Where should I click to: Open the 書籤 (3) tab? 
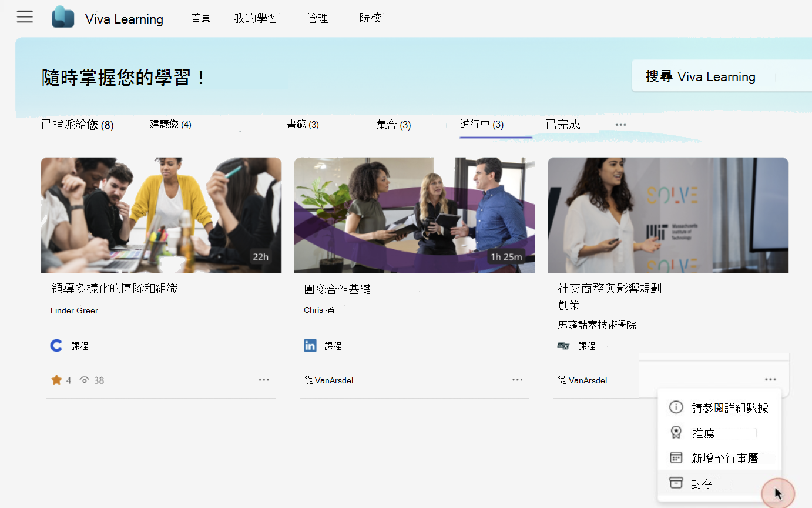[303, 125]
